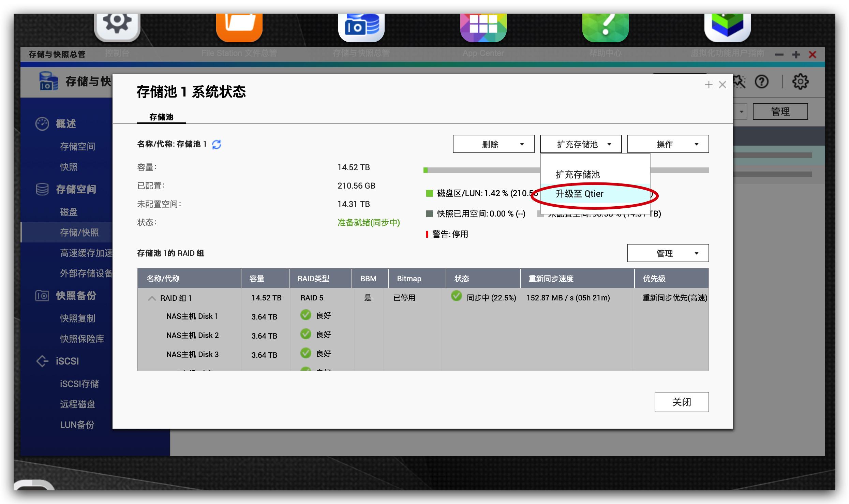Click the storage pool capacity usage bar
The height and width of the screenshot is (504, 849).
tap(481, 170)
